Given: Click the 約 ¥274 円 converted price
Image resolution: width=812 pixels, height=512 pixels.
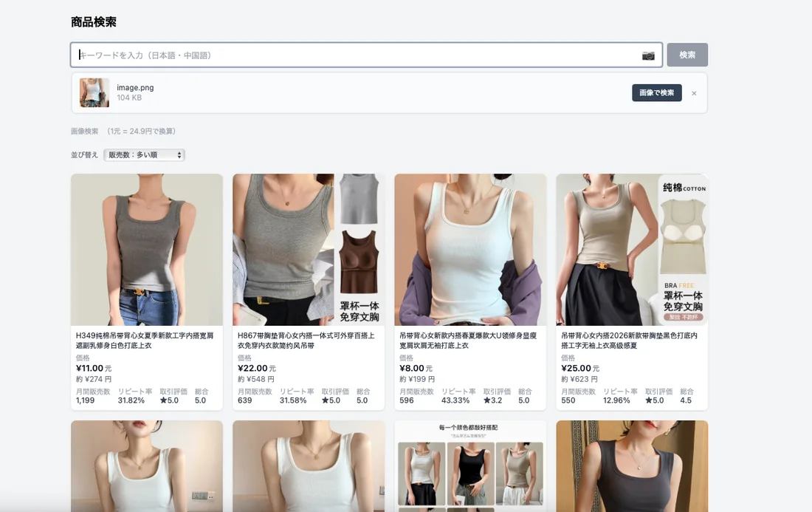Looking at the screenshot, I should coord(94,379).
